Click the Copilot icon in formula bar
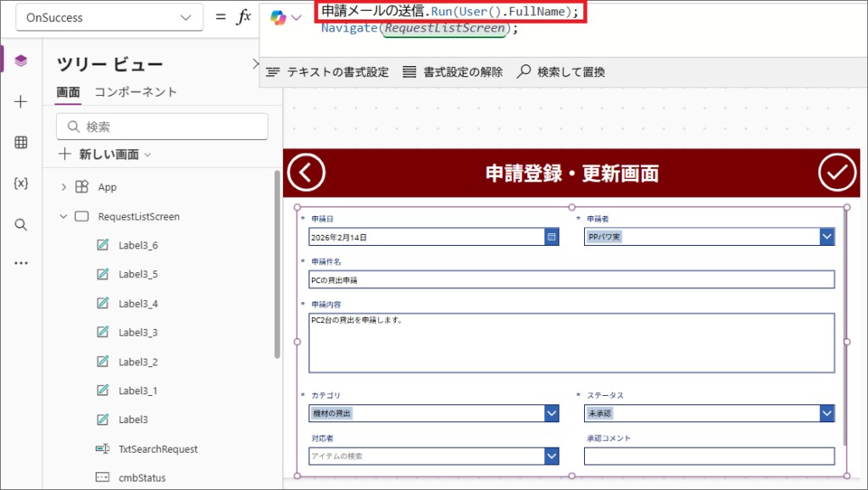 pyautogui.click(x=278, y=17)
